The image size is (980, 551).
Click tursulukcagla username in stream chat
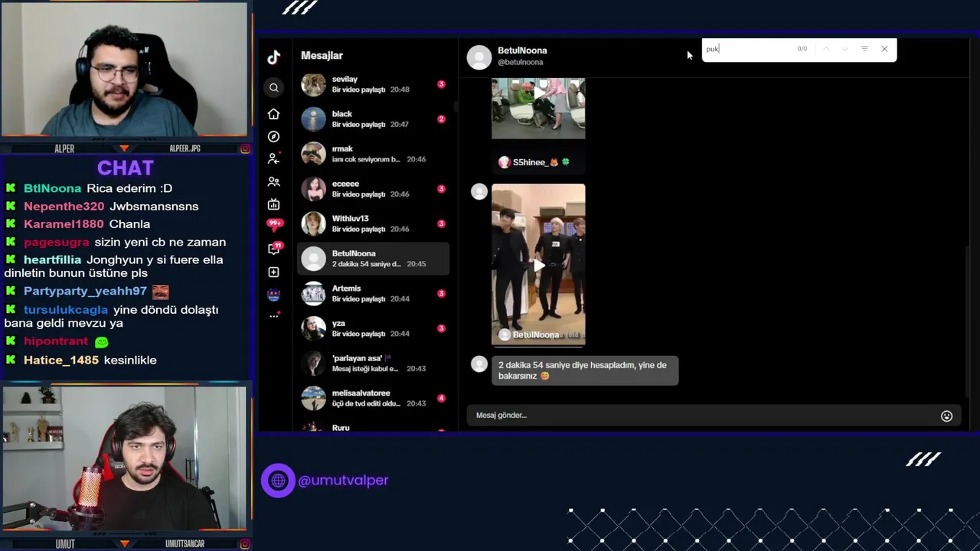click(x=66, y=310)
